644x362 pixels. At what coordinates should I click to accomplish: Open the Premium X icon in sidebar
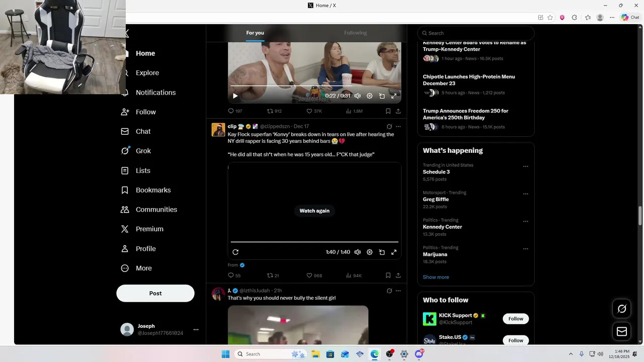coord(125,229)
